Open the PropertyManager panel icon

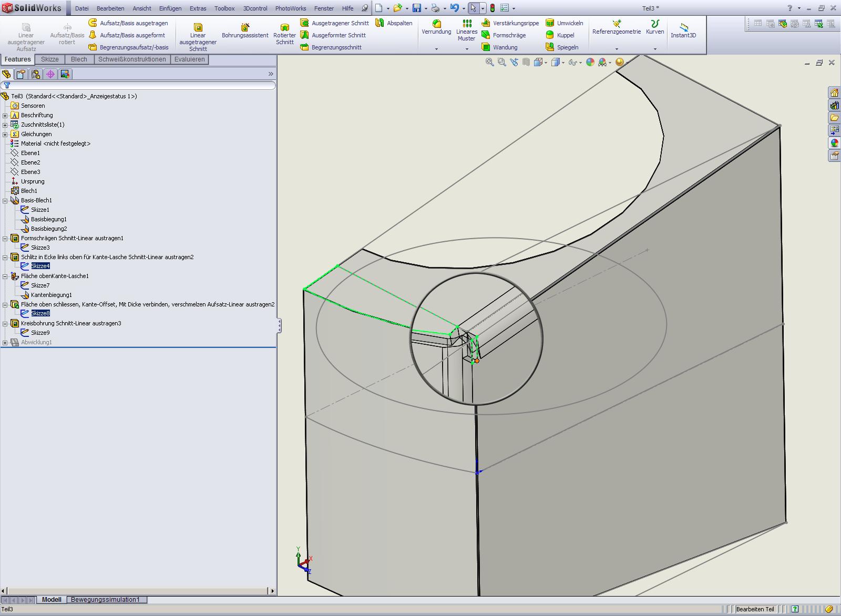(x=20, y=75)
